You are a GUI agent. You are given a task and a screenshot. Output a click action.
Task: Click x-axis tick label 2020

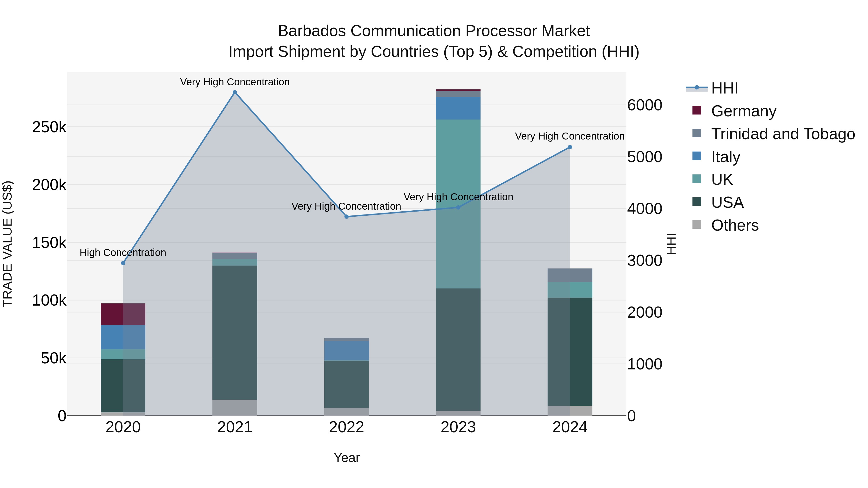(x=123, y=427)
